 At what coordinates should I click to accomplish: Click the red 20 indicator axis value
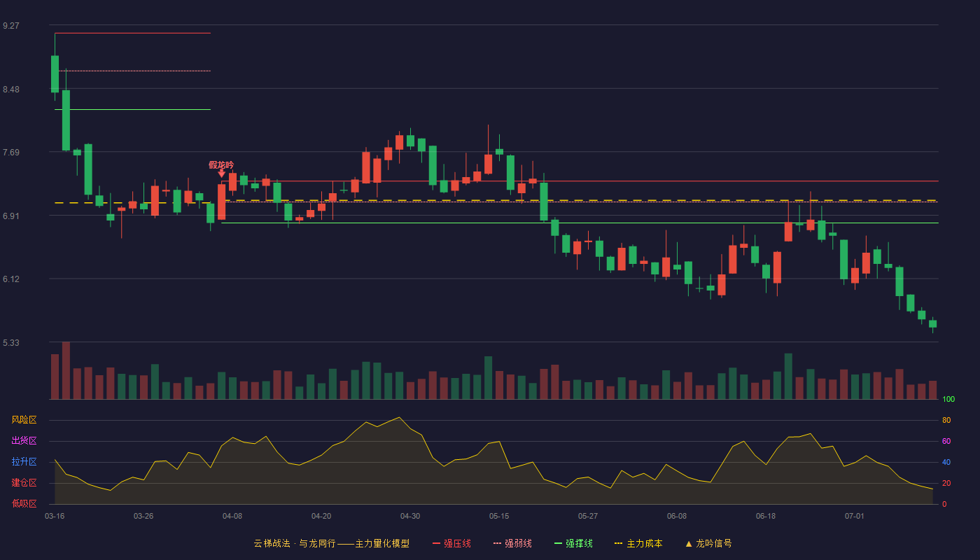tap(946, 483)
